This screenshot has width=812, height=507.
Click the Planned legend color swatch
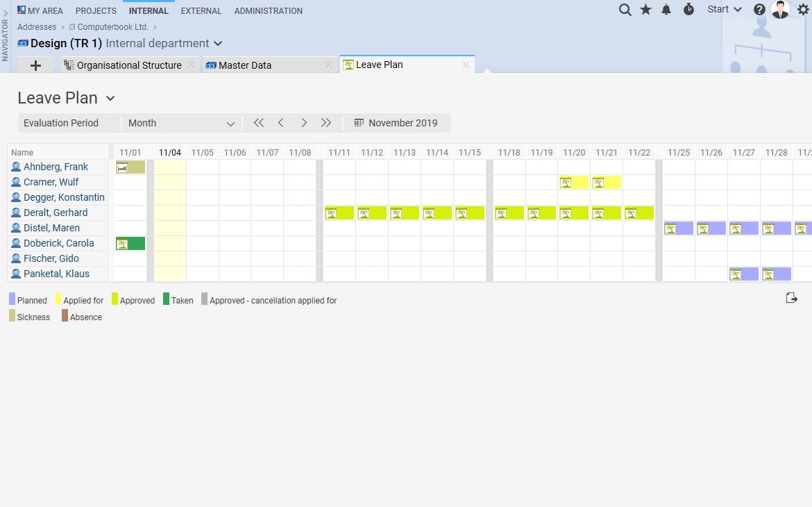[x=12, y=299]
